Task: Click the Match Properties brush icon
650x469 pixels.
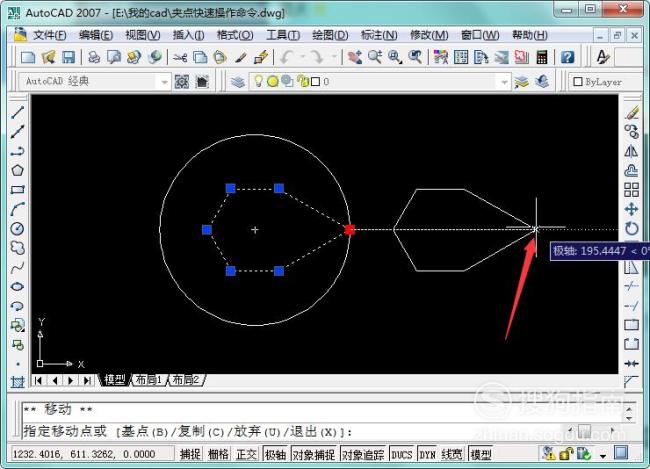Action: (x=241, y=57)
